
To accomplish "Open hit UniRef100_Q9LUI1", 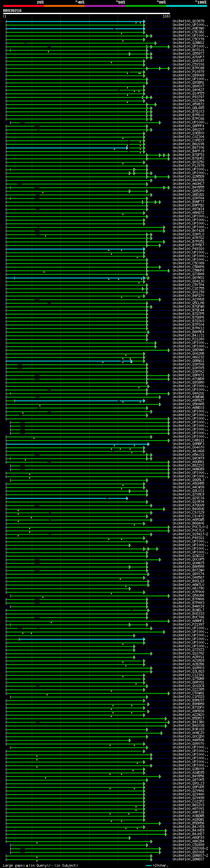I will 188,491.
